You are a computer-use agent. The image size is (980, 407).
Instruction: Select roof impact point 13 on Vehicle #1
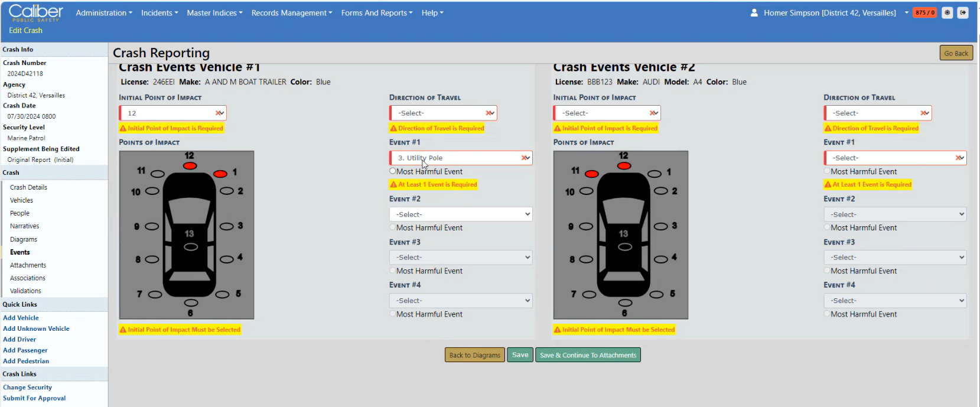point(190,247)
